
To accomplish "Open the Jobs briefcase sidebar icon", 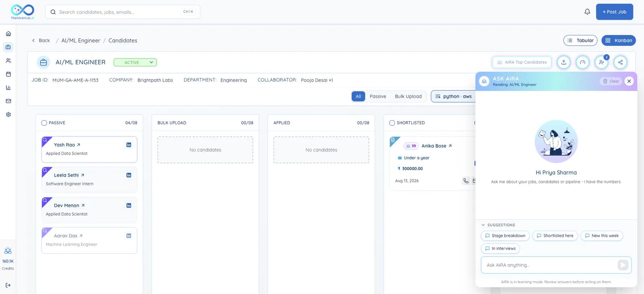I will [8, 47].
